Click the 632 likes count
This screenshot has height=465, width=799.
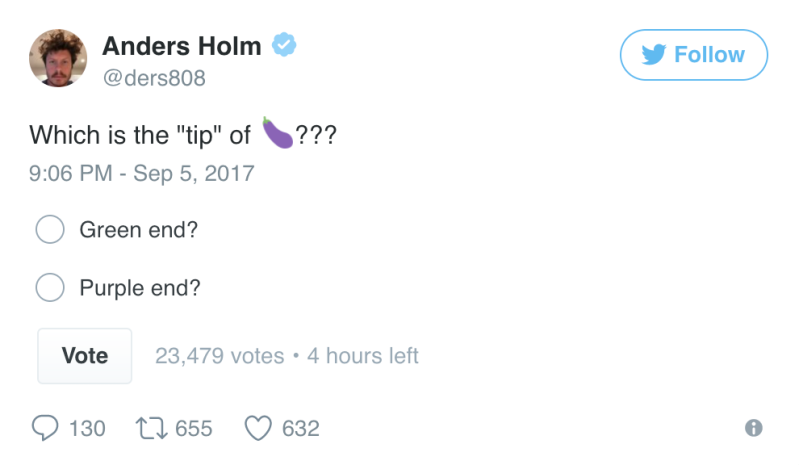click(301, 428)
